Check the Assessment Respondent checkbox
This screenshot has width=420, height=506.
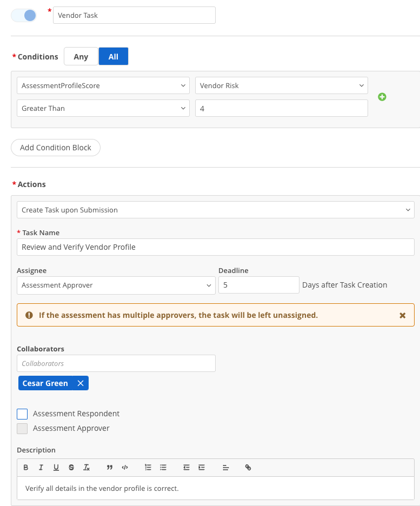[x=23, y=414]
